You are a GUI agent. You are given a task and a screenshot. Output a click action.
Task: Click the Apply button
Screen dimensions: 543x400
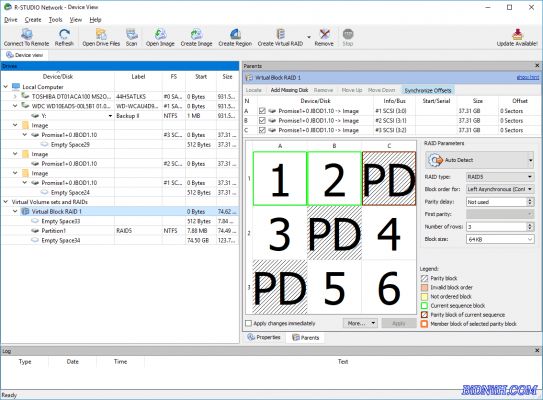[399, 323]
